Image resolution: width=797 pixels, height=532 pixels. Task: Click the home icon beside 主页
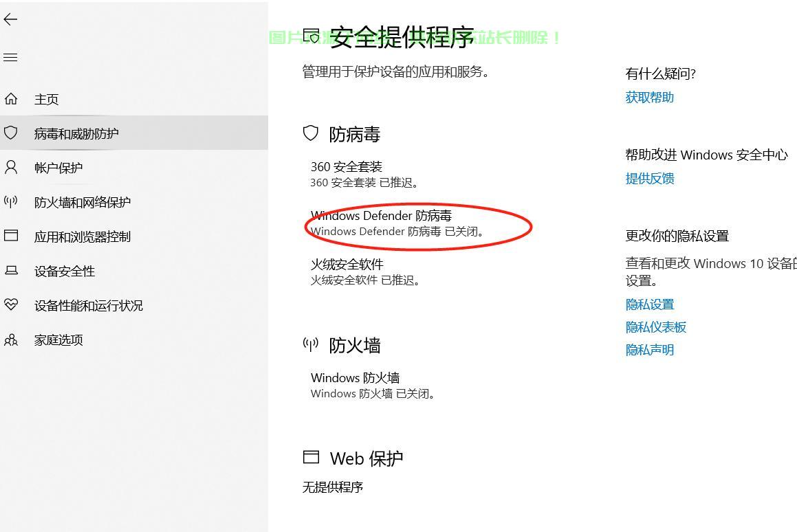pos(11,98)
